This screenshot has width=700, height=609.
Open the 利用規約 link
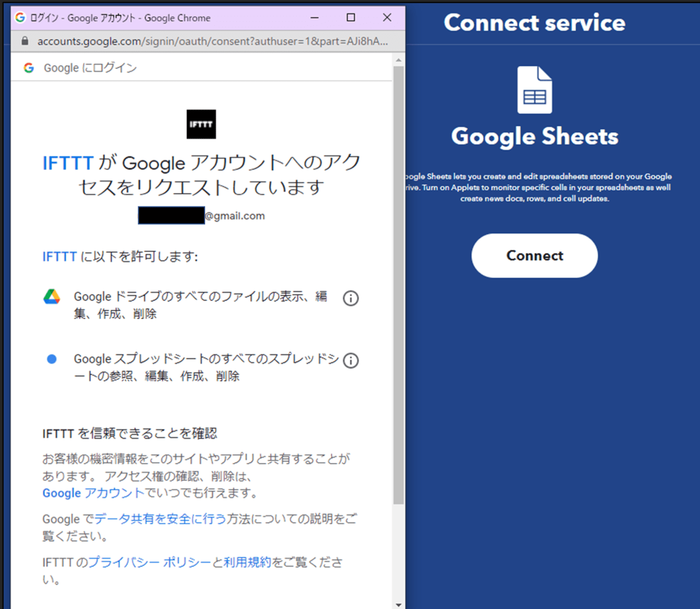coord(247,562)
